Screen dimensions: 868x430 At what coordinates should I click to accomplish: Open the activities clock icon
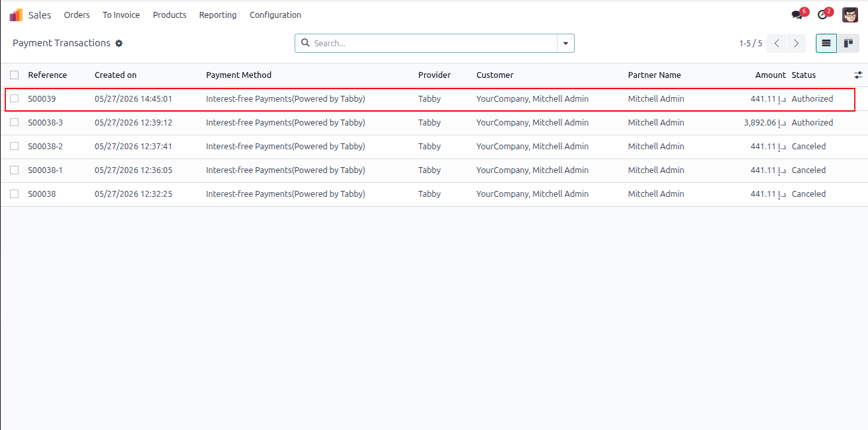[x=822, y=15]
